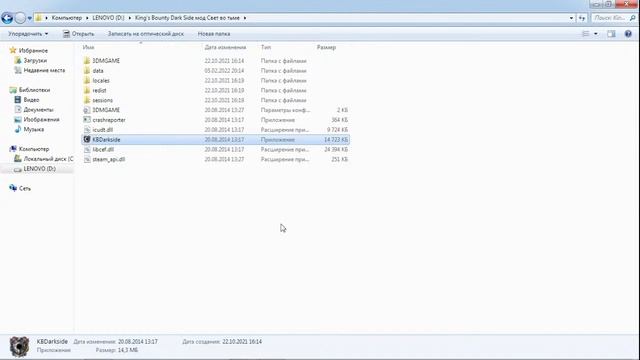The height and width of the screenshot is (360, 640).
Task: Click the file name text crashreporter
Action: tap(109, 120)
